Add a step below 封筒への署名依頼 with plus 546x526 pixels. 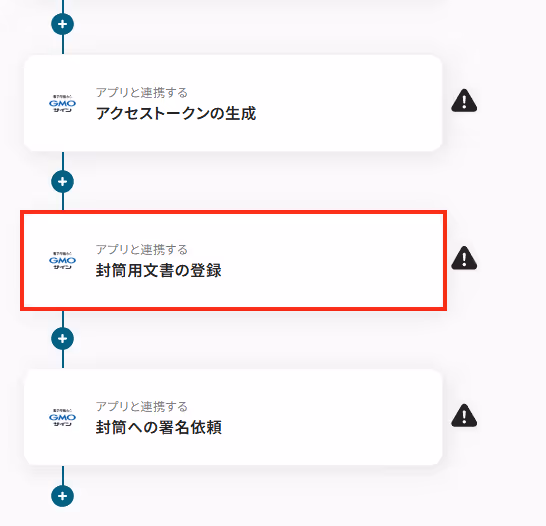click(x=62, y=496)
